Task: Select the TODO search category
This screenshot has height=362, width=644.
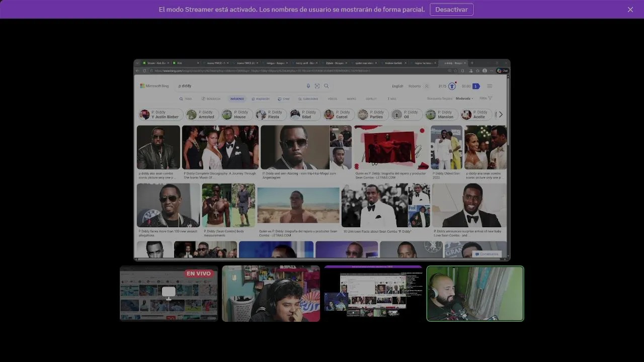Action: [186, 99]
